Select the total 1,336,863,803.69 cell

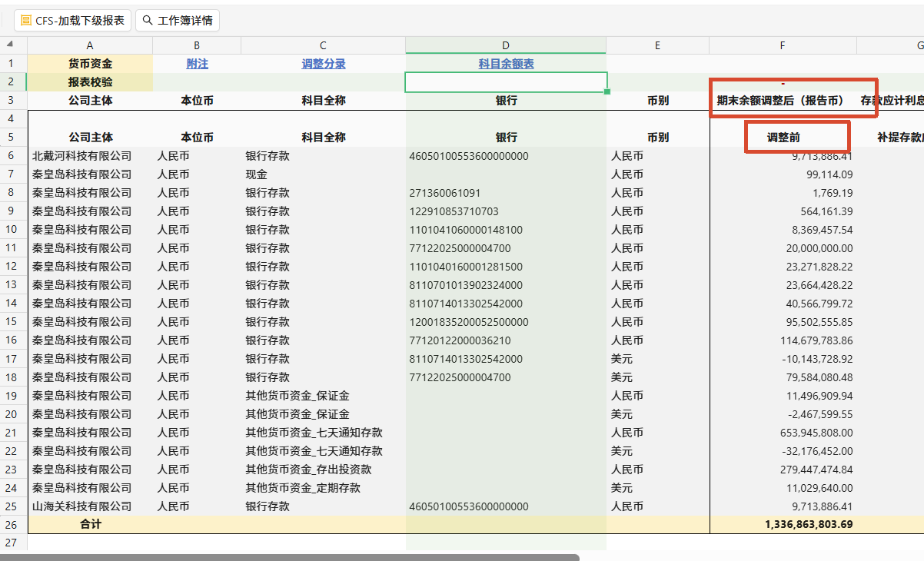tap(783, 525)
